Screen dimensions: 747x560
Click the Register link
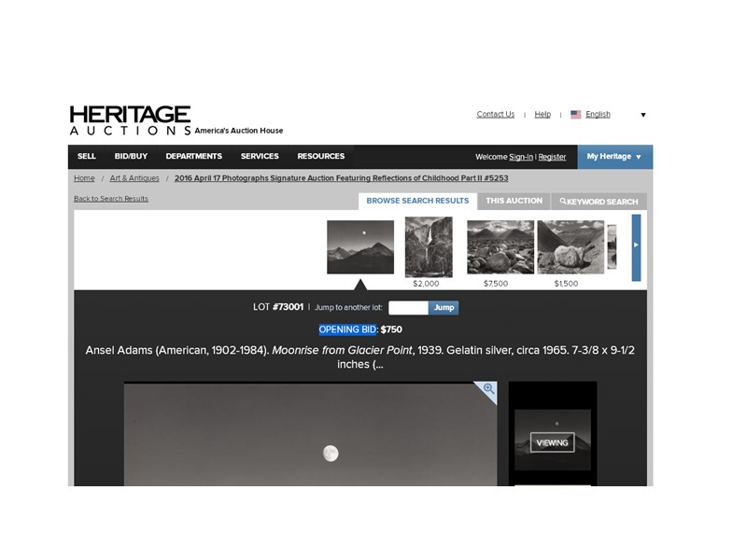[x=552, y=157]
